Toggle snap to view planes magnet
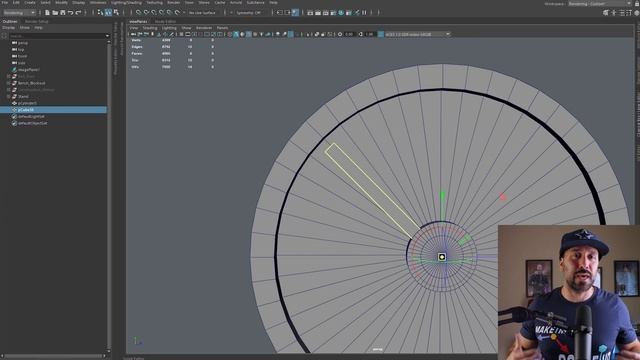The height and width of the screenshot is (360, 640). pos(169,13)
